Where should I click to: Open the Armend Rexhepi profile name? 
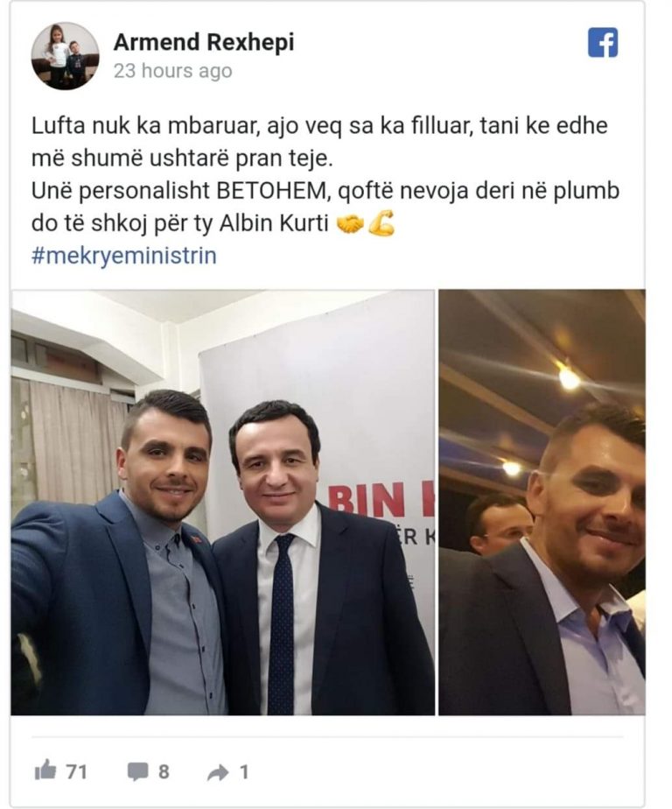tap(204, 42)
